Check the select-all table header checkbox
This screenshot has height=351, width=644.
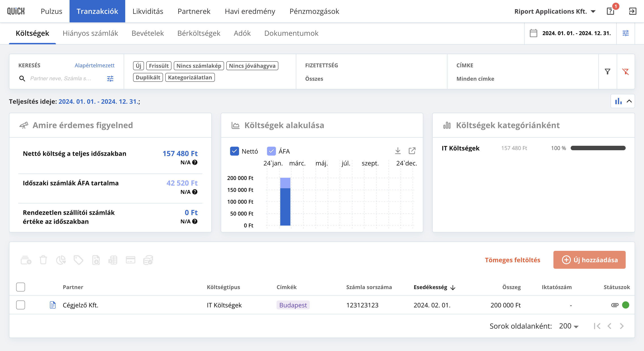click(x=21, y=287)
